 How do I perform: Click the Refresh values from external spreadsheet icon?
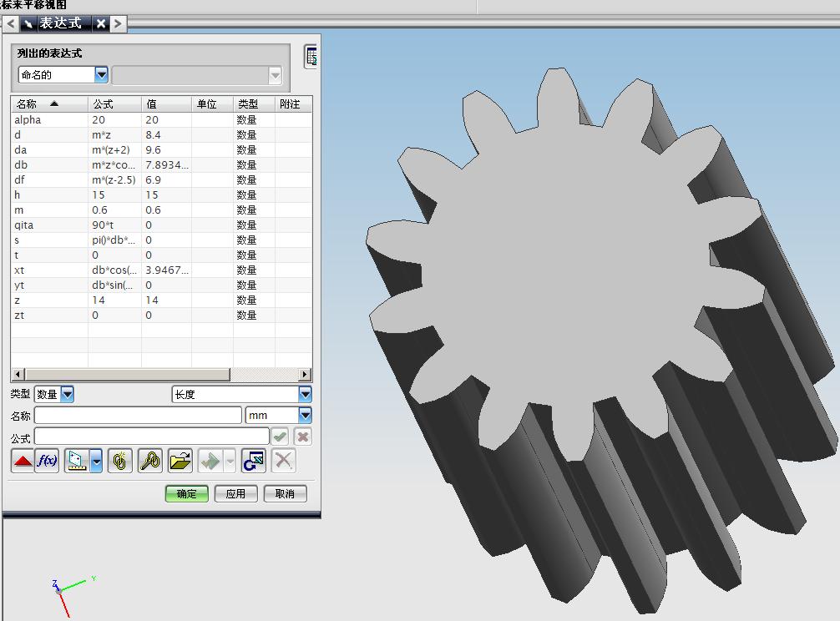click(x=253, y=461)
